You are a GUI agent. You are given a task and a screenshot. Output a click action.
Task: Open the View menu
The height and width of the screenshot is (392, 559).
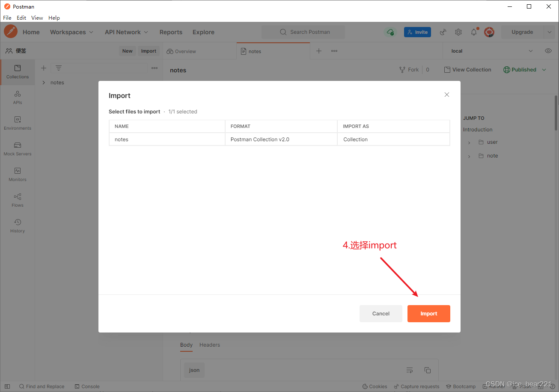pyautogui.click(x=37, y=18)
